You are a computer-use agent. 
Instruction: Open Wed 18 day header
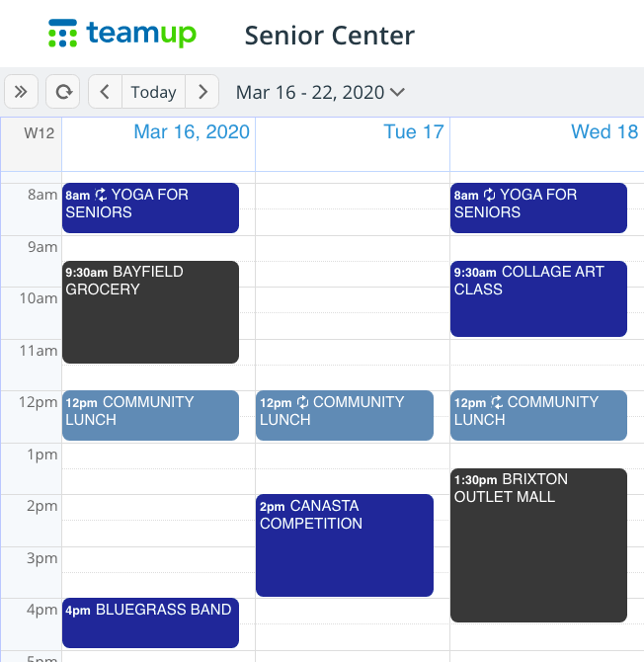[604, 131]
